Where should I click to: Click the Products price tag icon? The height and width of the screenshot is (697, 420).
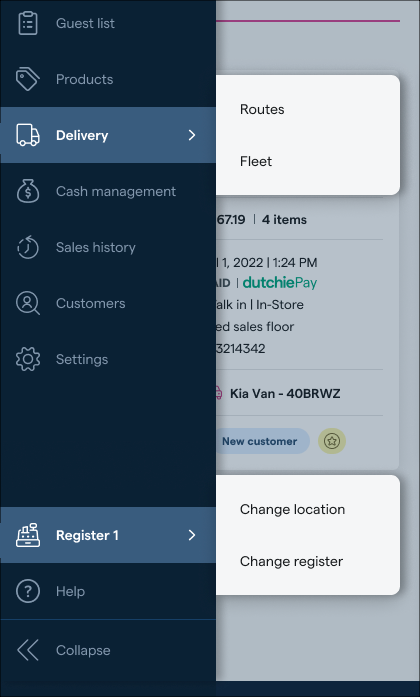(28, 79)
